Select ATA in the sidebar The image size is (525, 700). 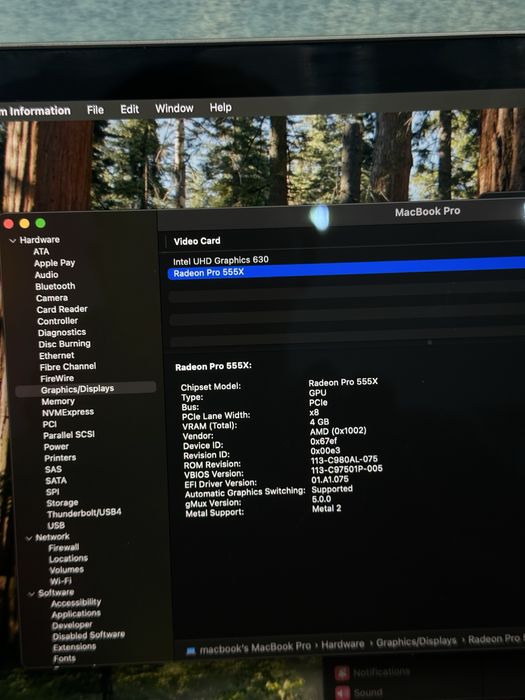pyautogui.click(x=41, y=251)
